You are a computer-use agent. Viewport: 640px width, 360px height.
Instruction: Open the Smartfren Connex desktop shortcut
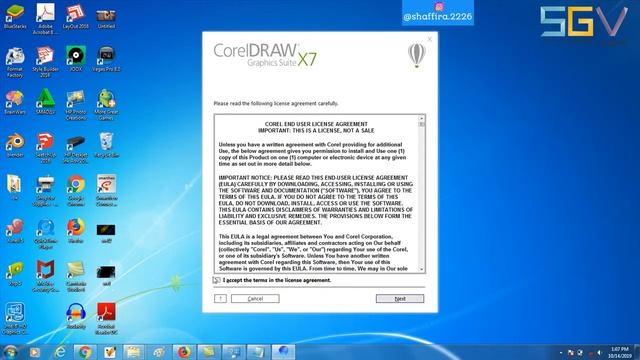106,191
